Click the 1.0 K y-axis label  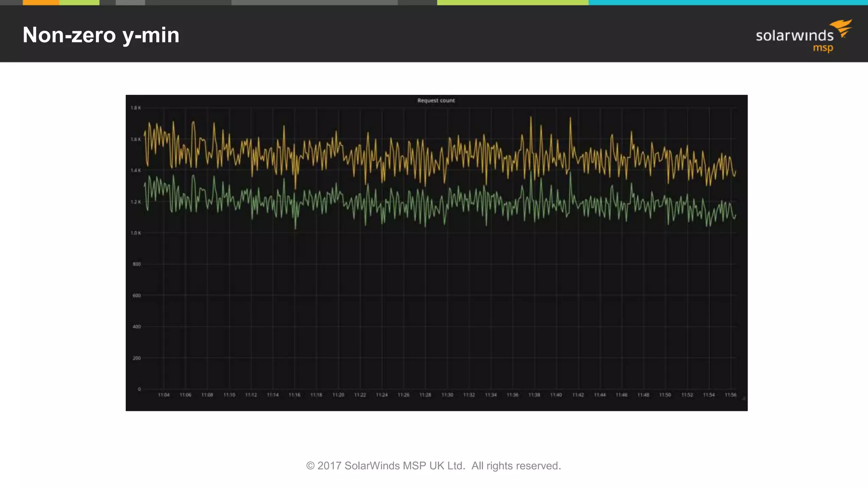coord(136,233)
